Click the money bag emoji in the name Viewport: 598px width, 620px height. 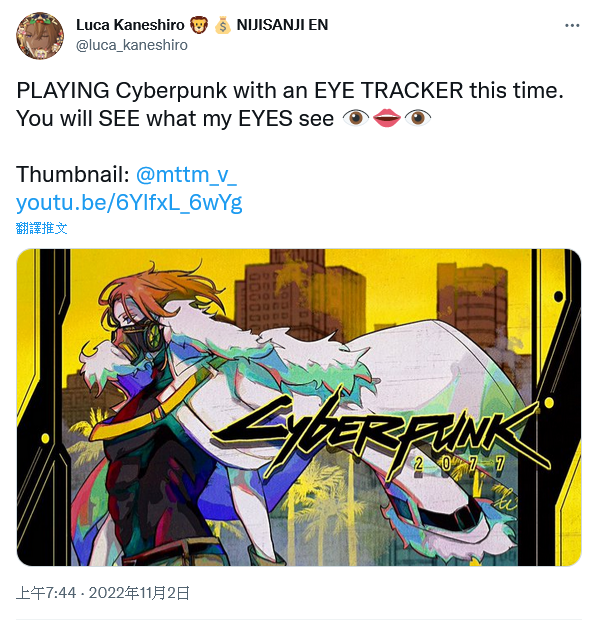coord(223,25)
